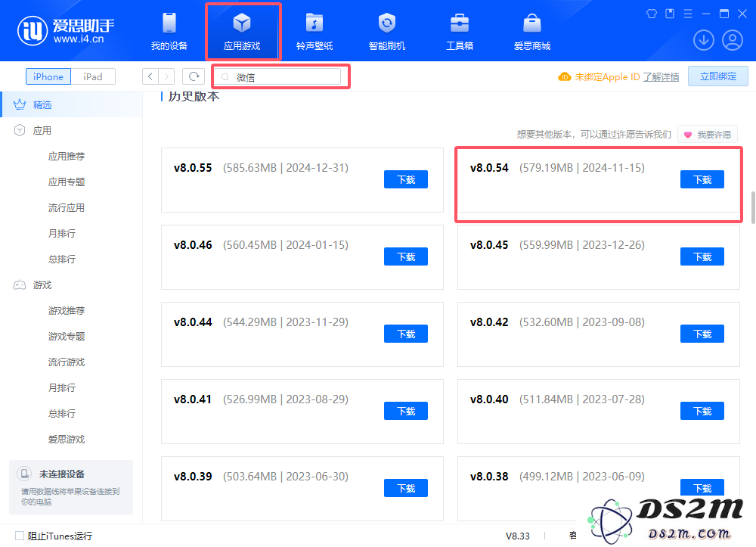This screenshot has height=547, width=756.
Task: Click the V8.33 version label
Action: click(x=517, y=536)
